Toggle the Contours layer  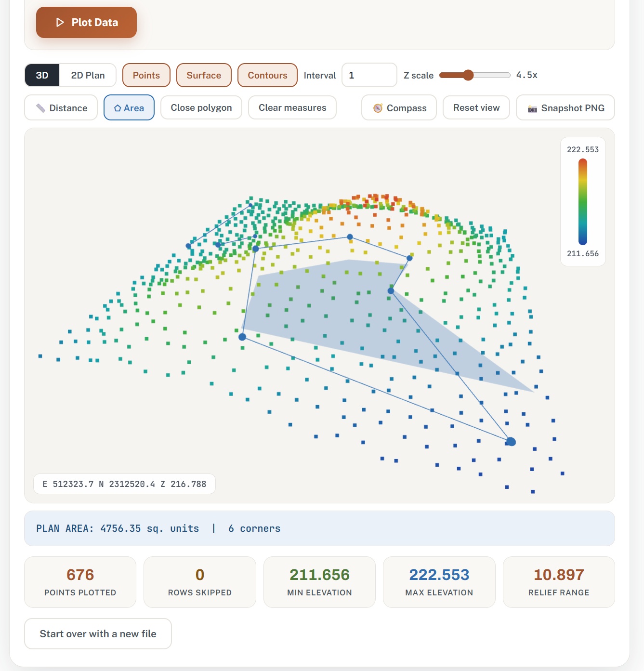click(x=267, y=75)
